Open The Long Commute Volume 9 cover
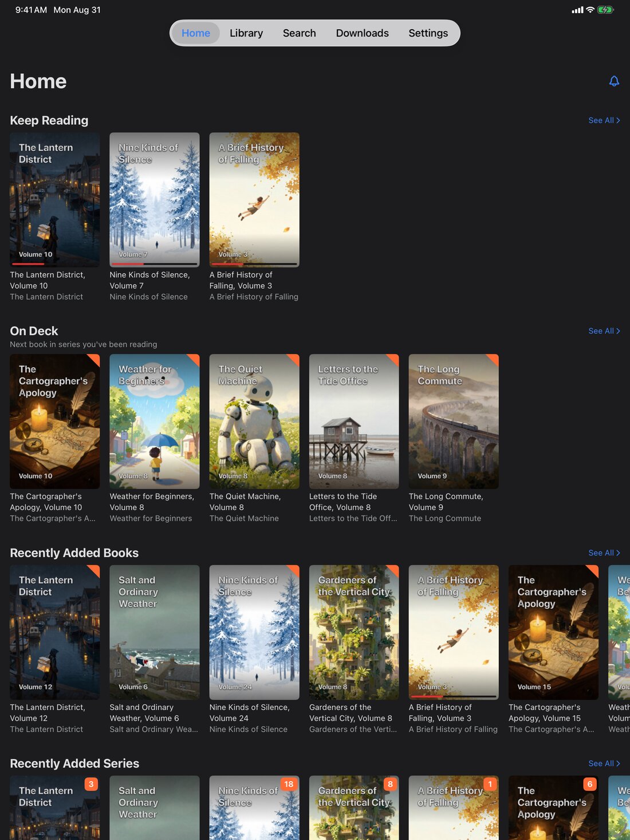Viewport: 630px width, 840px height. [x=454, y=421]
